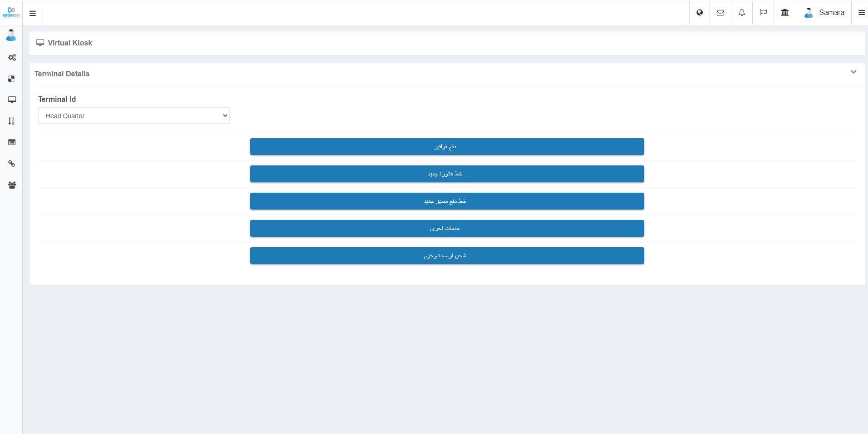This screenshot has height=434, width=868.
Task: Click the دفع فواتير button
Action: 447,147
